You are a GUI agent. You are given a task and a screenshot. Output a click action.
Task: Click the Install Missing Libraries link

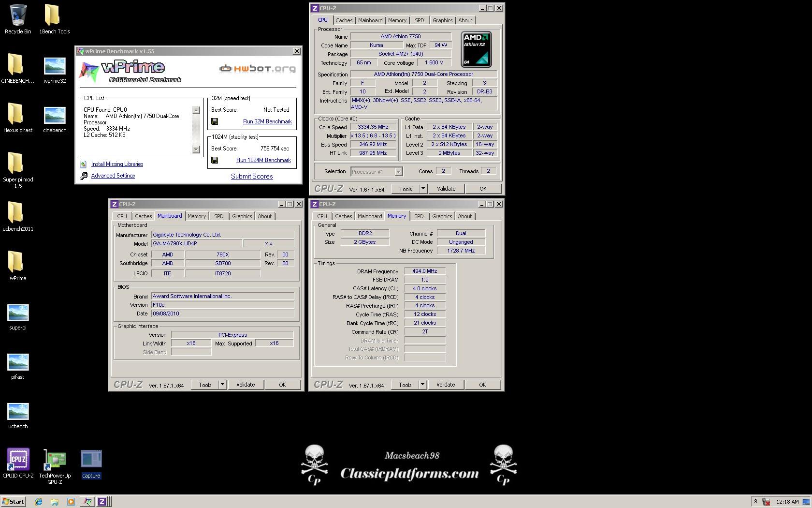tap(117, 164)
